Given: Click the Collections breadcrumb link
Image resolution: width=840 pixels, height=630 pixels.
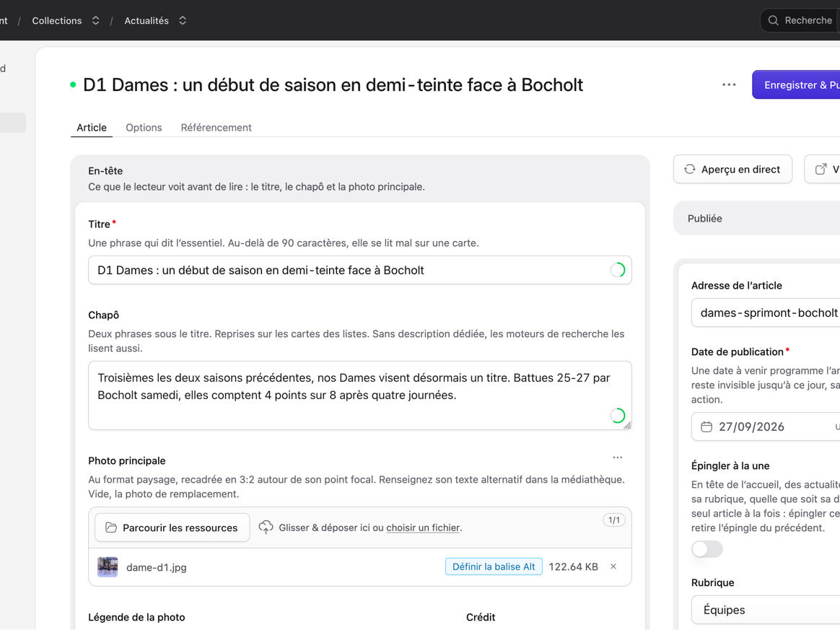Looking at the screenshot, I should tap(57, 20).
